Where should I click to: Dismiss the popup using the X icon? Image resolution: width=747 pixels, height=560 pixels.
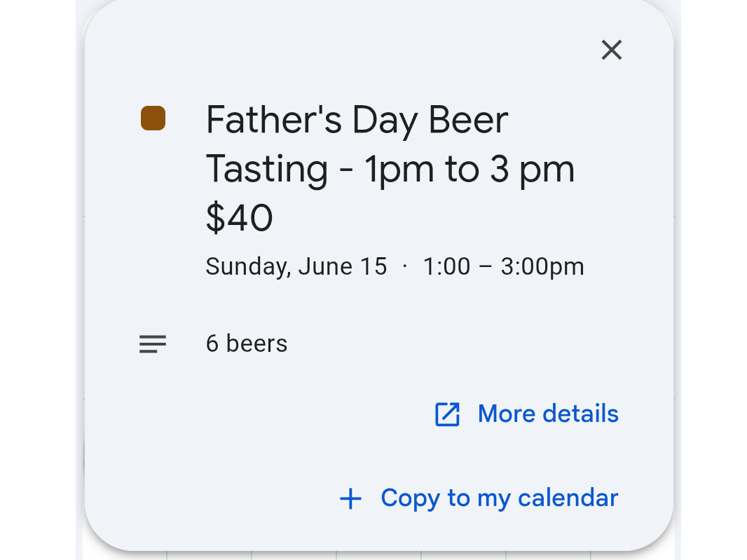click(x=612, y=50)
